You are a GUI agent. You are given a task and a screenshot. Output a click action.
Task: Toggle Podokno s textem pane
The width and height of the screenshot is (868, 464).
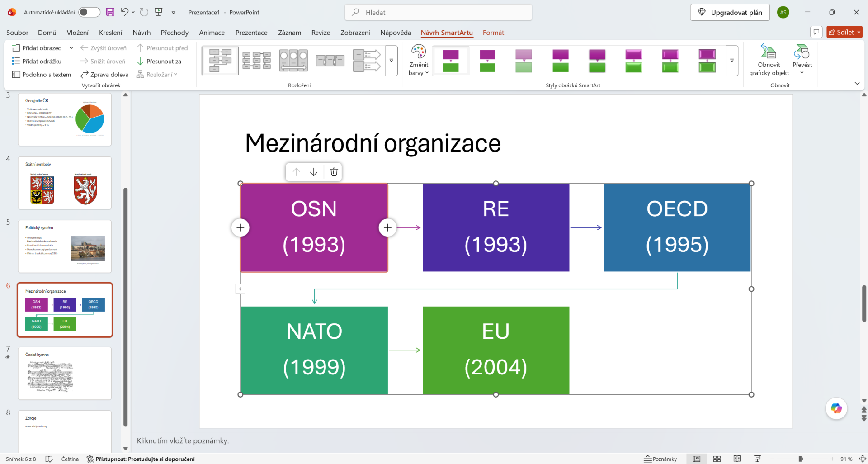(42, 75)
